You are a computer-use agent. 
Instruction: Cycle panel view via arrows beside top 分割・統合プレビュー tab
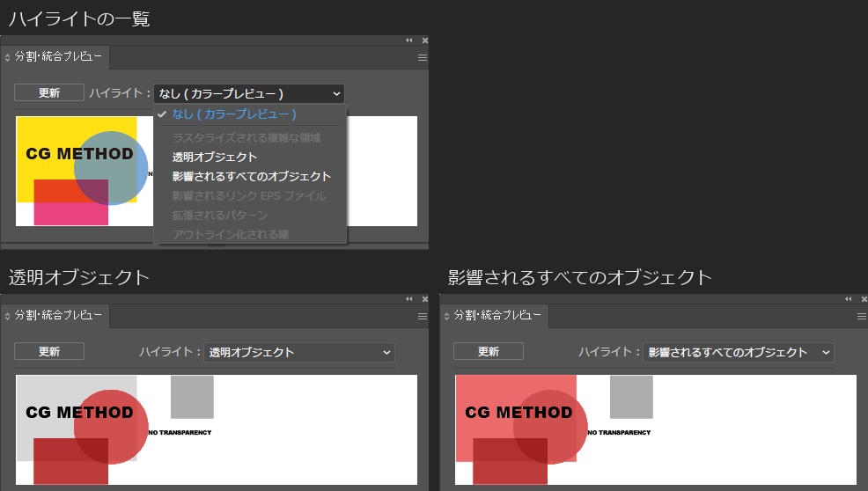[x=7, y=57]
